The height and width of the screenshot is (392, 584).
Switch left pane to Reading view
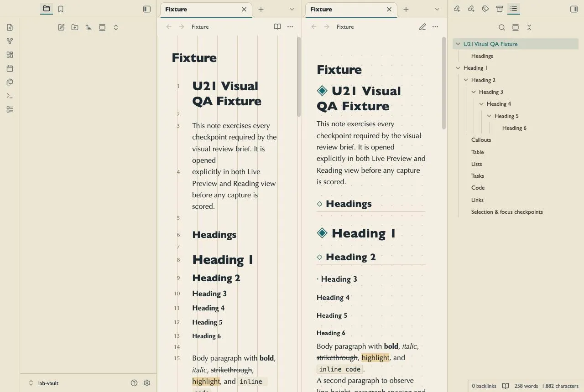pyautogui.click(x=277, y=26)
